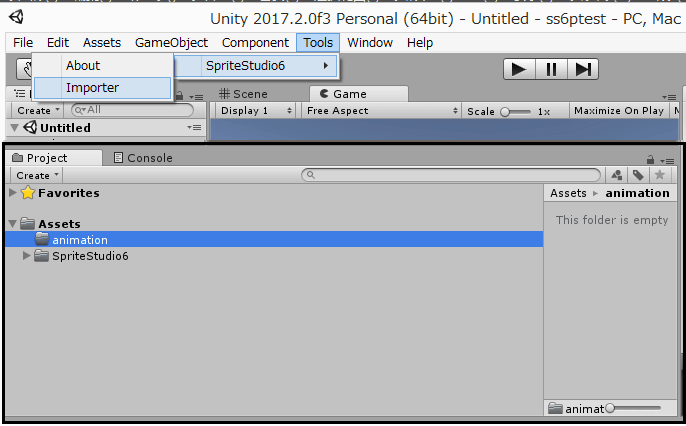
Task: Close the open Tools menu
Action: pos(318,42)
